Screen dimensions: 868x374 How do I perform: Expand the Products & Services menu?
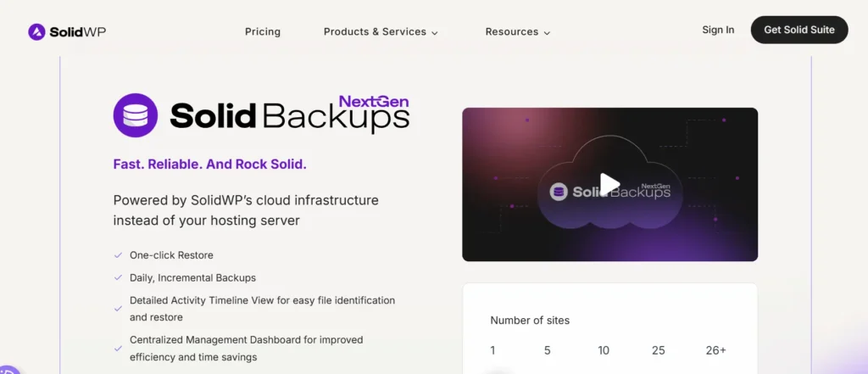[x=381, y=31]
